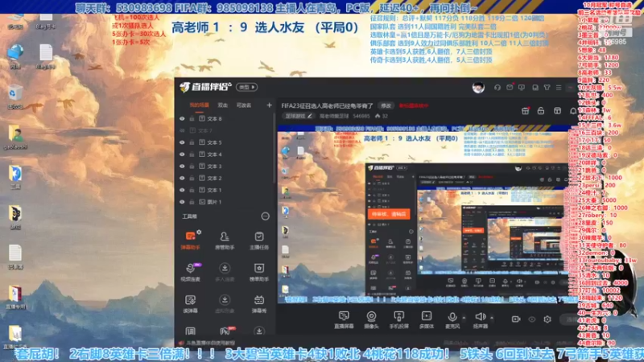Open the 弹幕秀 danmaku show tool
Image resolution: width=644 pixels, height=362 pixels.
pyautogui.click(x=259, y=304)
